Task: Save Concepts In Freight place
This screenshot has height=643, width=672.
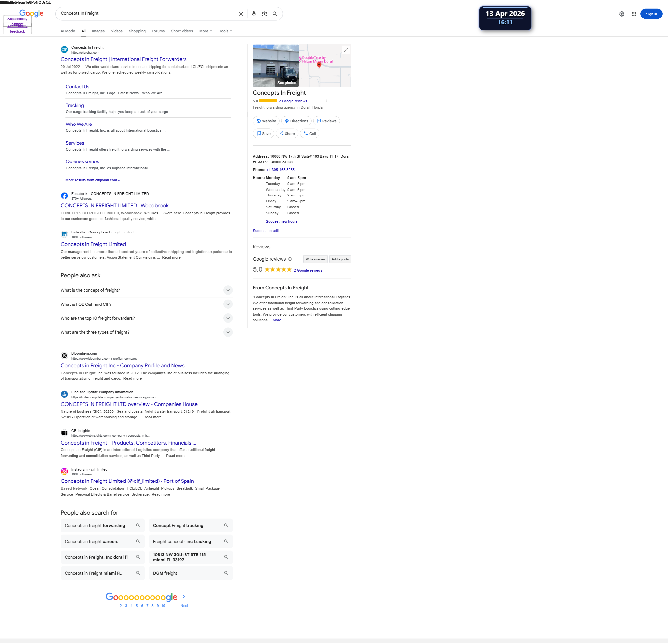Action: click(263, 134)
